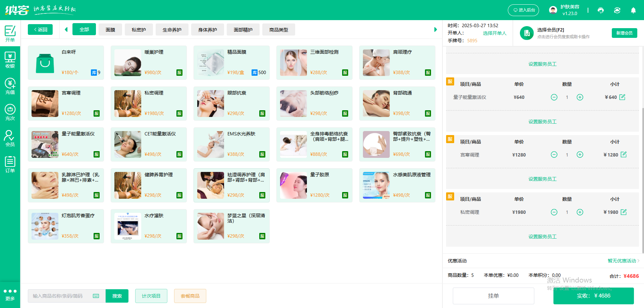Viewport: 644px width, 308px height.
Task: Increase quantity of 私密调理
Action: [x=580, y=212]
